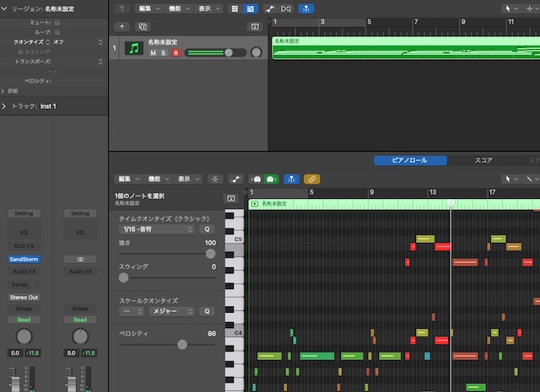Switch to the スコア tab
The image size is (540, 392).
pyautogui.click(x=483, y=159)
